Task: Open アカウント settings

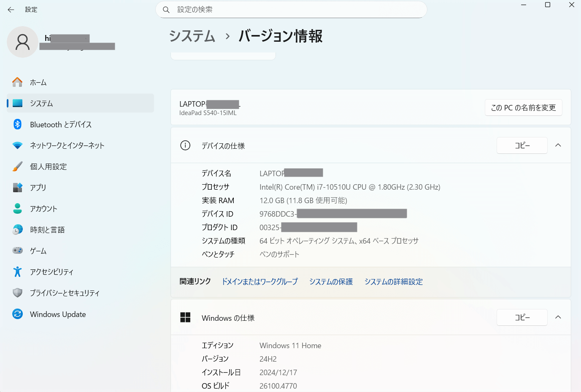Action: tap(80, 209)
